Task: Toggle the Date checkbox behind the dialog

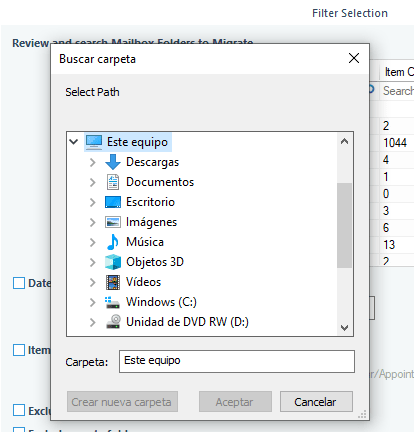Action: [19, 283]
